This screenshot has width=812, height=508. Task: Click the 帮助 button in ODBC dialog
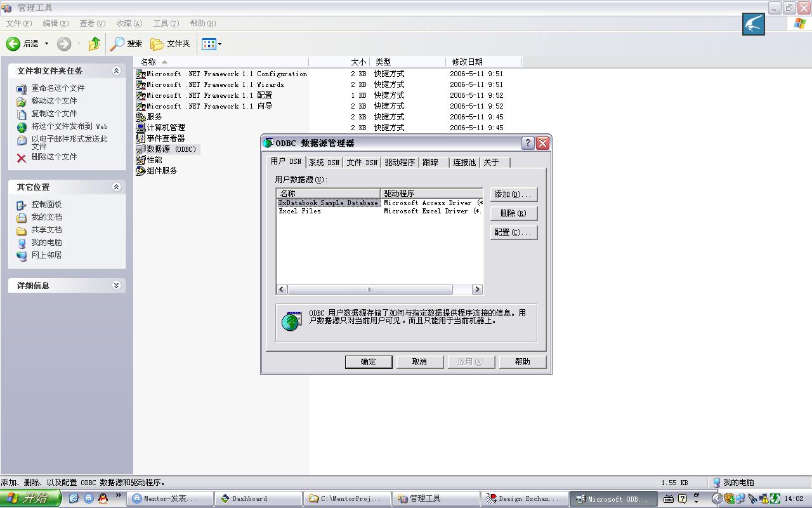pyautogui.click(x=523, y=362)
